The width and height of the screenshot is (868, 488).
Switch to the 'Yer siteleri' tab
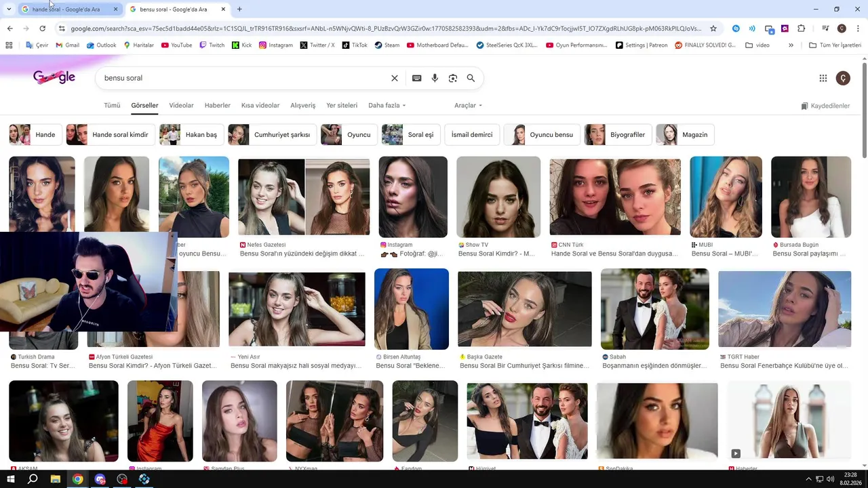(x=342, y=106)
